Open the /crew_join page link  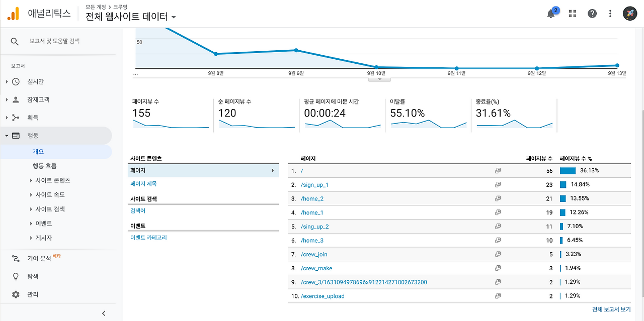click(314, 254)
